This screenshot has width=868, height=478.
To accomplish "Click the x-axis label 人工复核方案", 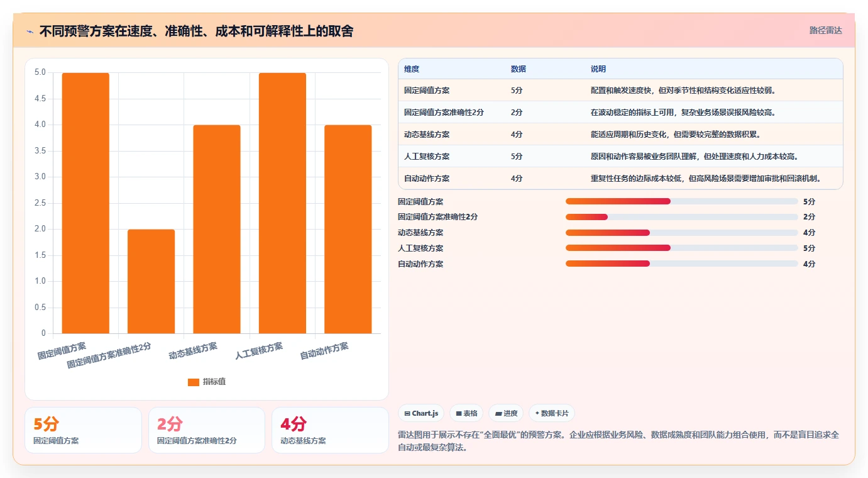I will (259, 350).
